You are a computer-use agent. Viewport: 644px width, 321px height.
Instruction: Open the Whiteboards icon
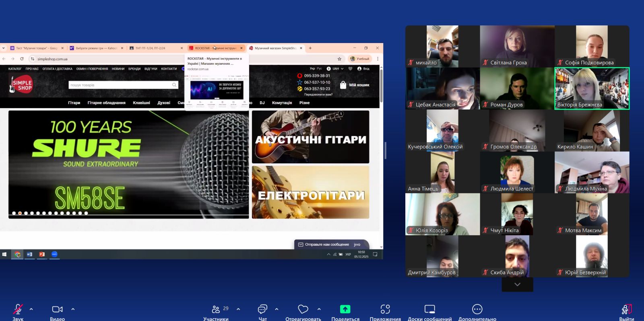click(x=429, y=309)
